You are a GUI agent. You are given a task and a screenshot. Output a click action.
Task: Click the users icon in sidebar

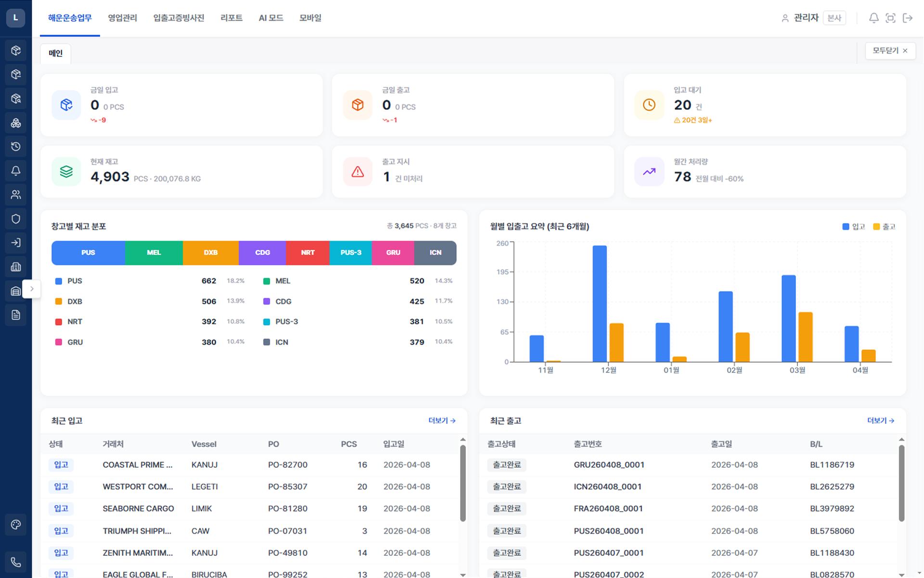(16, 195)
